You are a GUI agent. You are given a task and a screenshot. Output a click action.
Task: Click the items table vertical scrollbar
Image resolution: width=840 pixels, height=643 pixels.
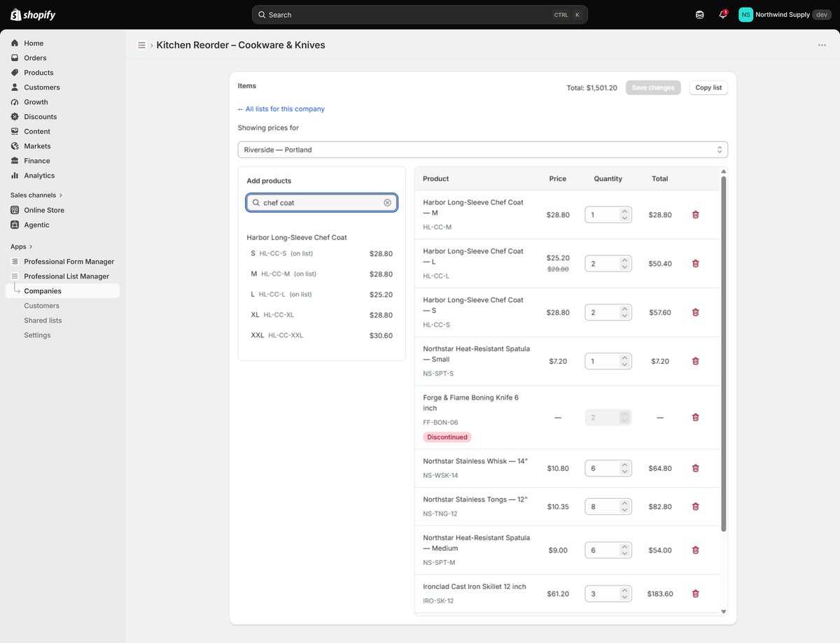[724, 353]
